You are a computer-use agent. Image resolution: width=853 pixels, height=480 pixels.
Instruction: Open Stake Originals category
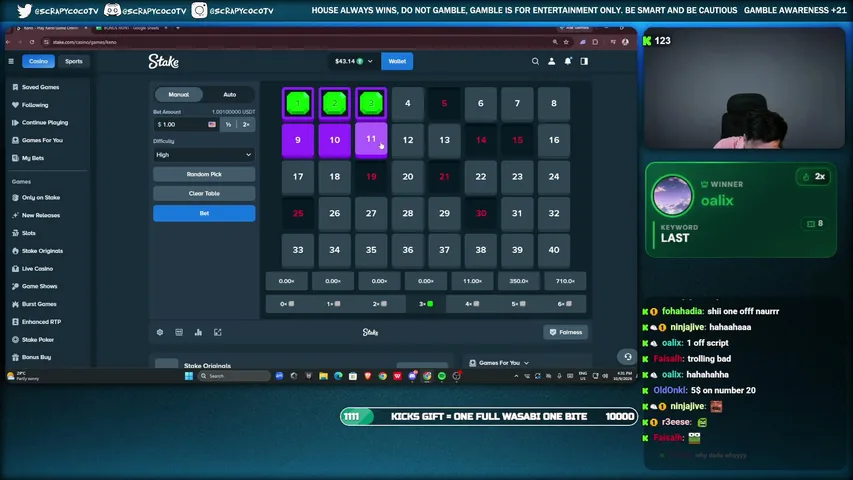click(42, 251)
